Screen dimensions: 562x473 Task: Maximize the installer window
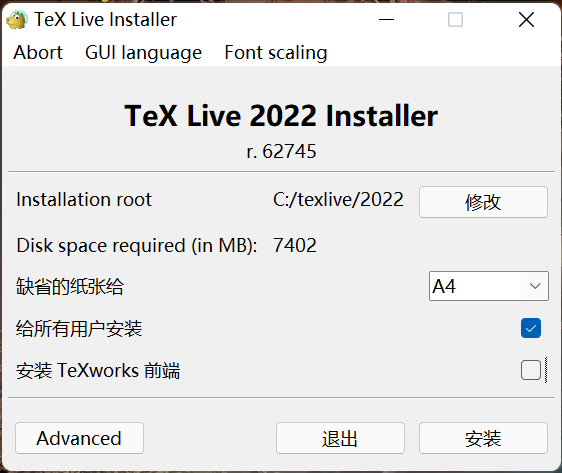click(x=455, y=19)
